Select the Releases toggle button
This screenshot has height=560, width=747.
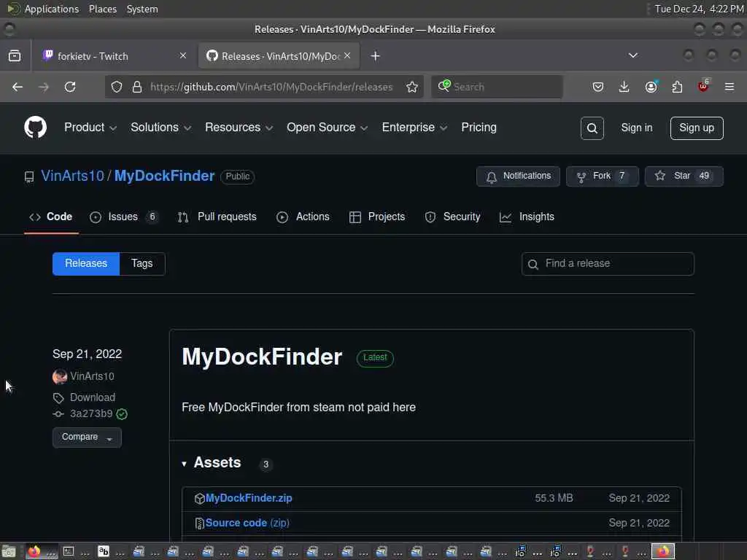[x=86, y=264]
